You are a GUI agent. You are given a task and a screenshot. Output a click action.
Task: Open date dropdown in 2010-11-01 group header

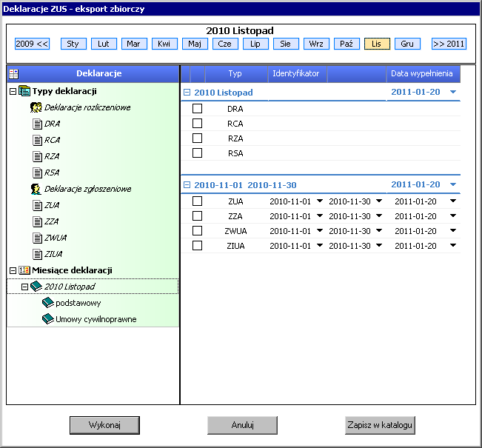click(453, 184)
